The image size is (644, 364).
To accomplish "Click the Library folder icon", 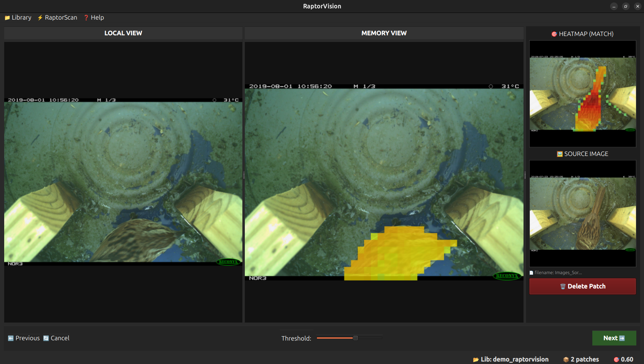I will tap(7, 17).
